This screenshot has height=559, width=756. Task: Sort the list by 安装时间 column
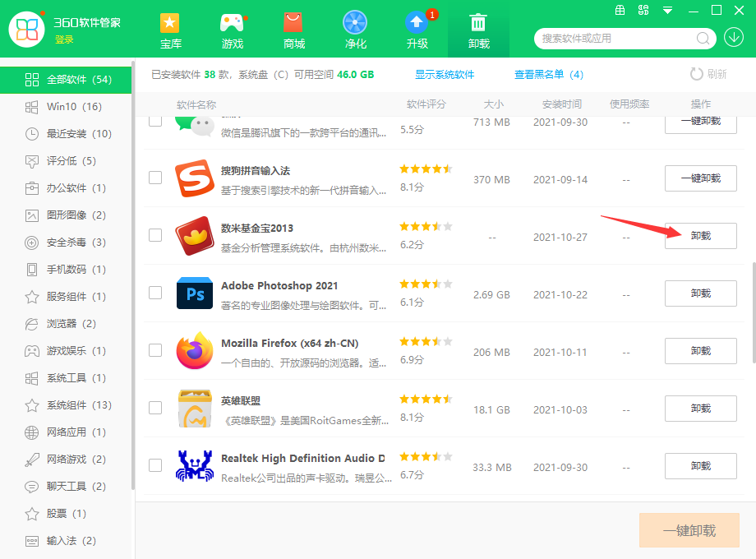[561, 104]
